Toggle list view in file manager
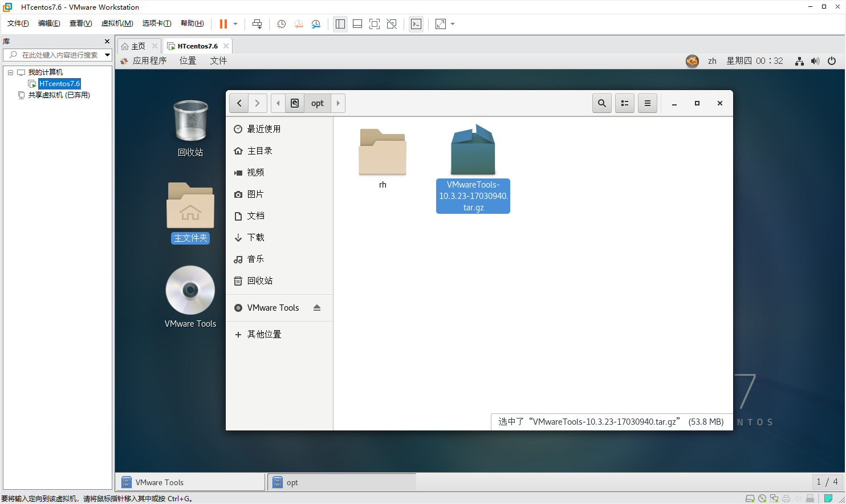 click(x=625, y=103)
